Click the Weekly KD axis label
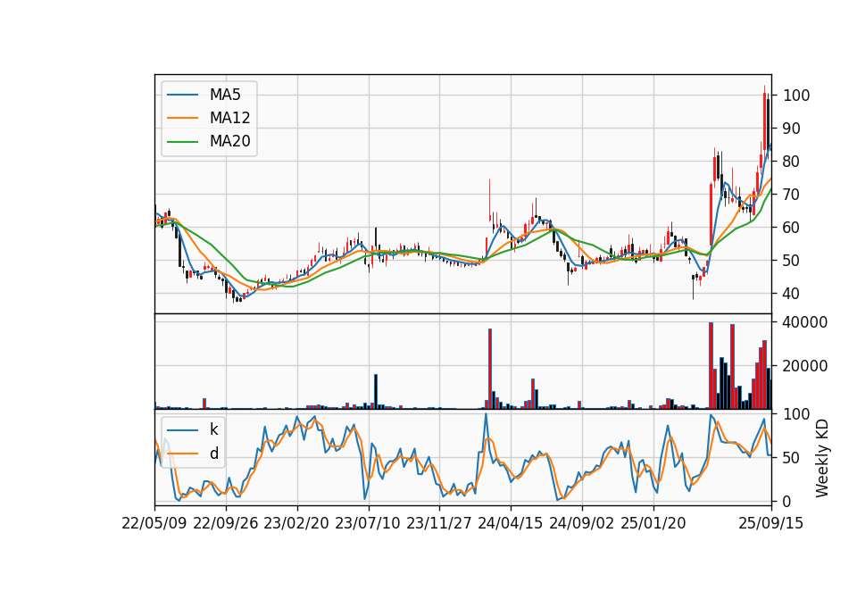Viewport: 857px width, 616px height. pos(822,458)
